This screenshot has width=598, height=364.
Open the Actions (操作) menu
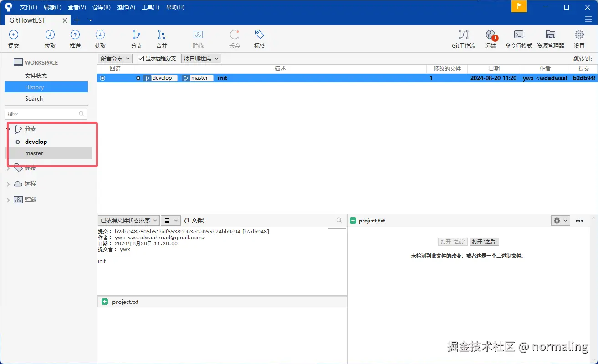click(126, 7)
